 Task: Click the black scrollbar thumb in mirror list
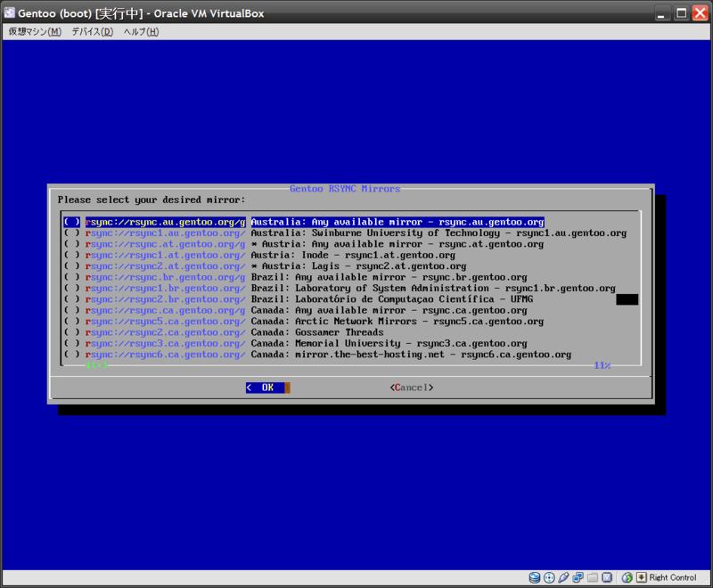[627, 299]
